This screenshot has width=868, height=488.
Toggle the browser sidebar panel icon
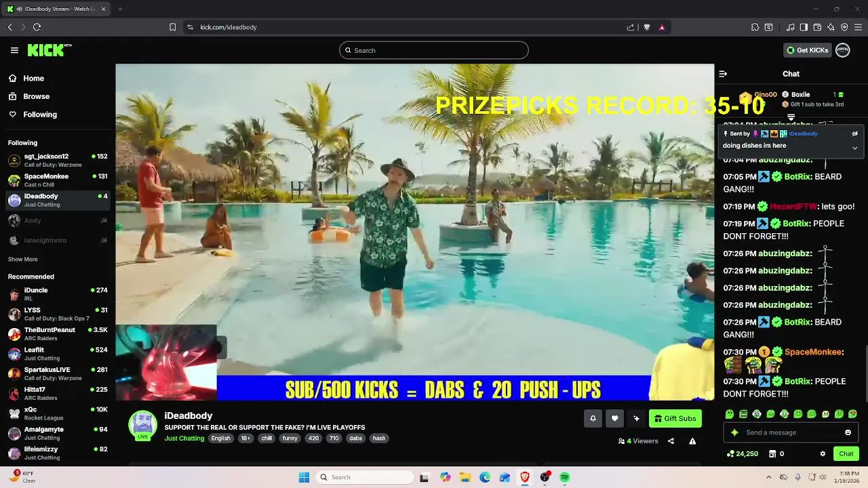(804, 27)
